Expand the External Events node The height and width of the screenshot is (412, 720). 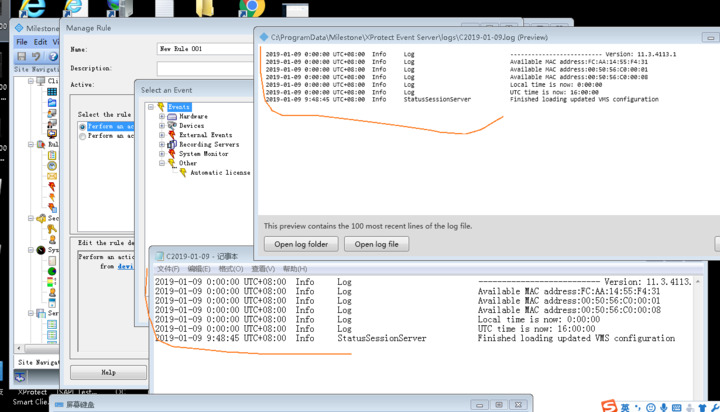[x=162, y=135]
